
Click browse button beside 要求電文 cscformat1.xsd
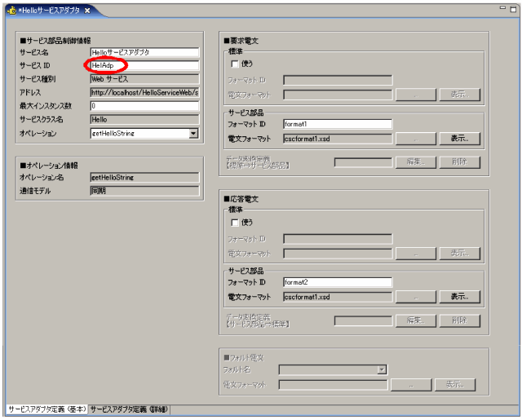[x=416, y=139]
